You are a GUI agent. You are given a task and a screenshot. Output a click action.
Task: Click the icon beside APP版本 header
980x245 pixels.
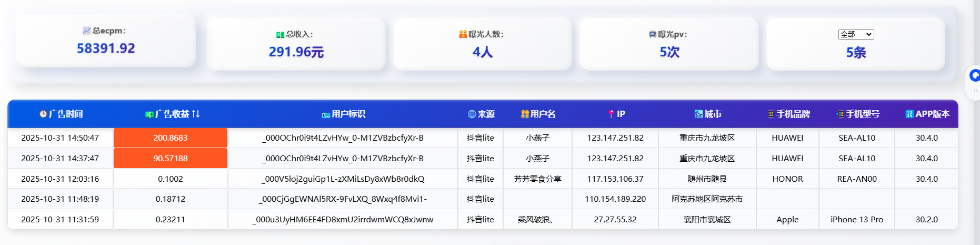tap(909, 114)
